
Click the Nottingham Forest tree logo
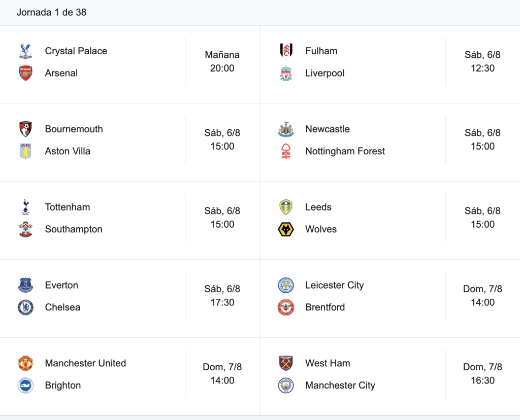(x=286, y=151)
